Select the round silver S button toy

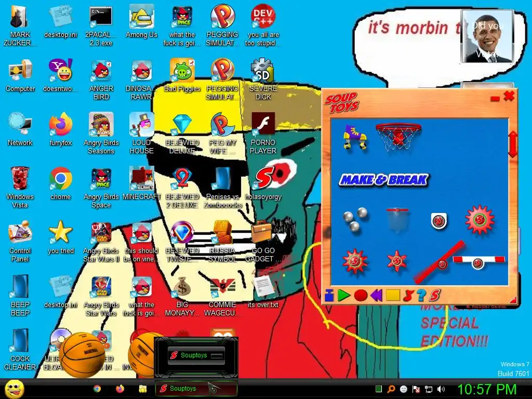[438, 221]
